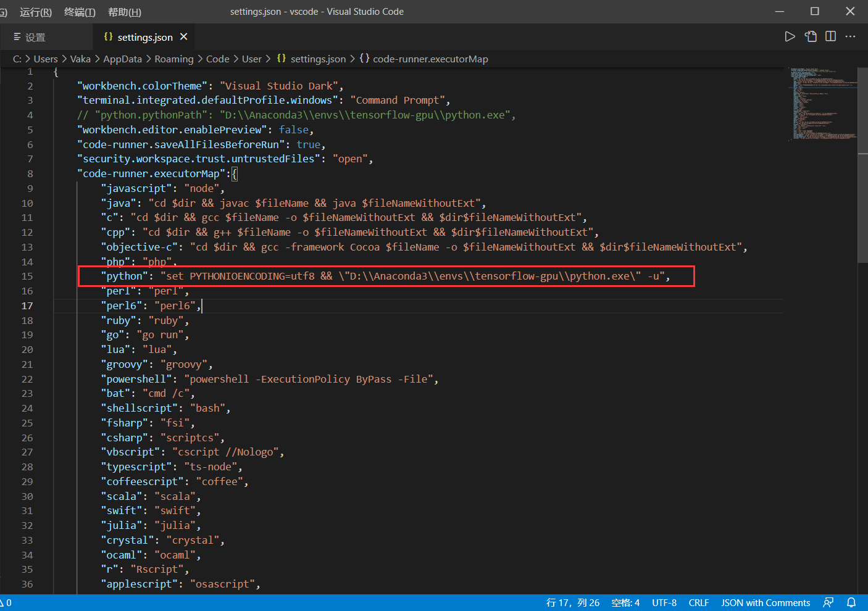Click the Run (play) icon in editor toolbar
868x611 pixels.
790,36
